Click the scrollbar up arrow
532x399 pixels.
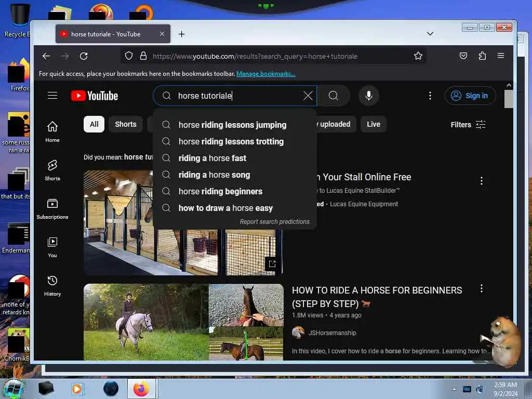[509, 86]
